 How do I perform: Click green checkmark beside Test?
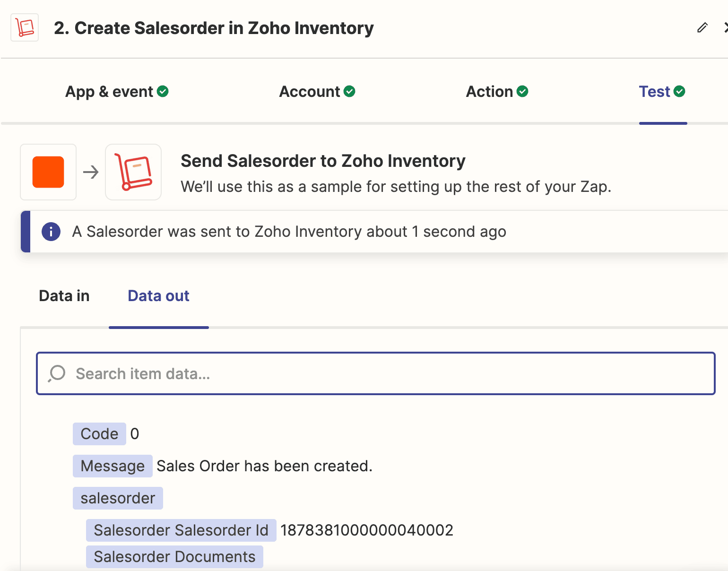679,91
